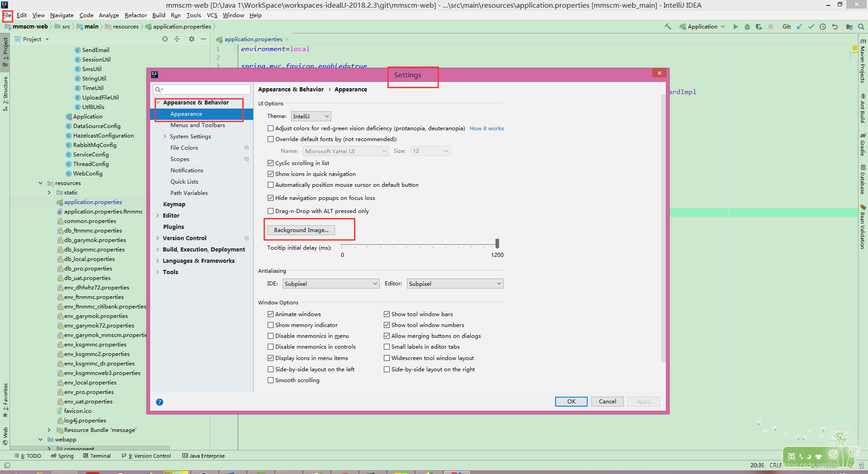Screen dimensions: 868x474
Task: Click the Build Project hammer icon
Action: (x=668, y=27)
